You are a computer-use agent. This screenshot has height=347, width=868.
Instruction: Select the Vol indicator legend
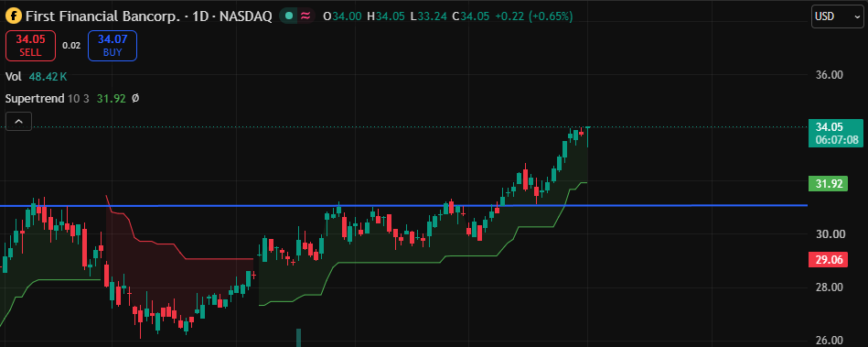pyautogui.click(x=14, y=77)
